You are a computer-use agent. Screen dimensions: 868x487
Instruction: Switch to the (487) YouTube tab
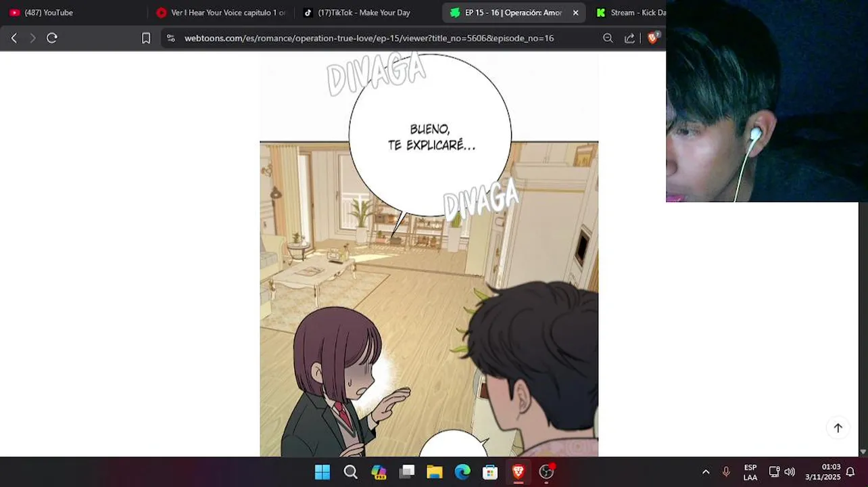(74, 12)
